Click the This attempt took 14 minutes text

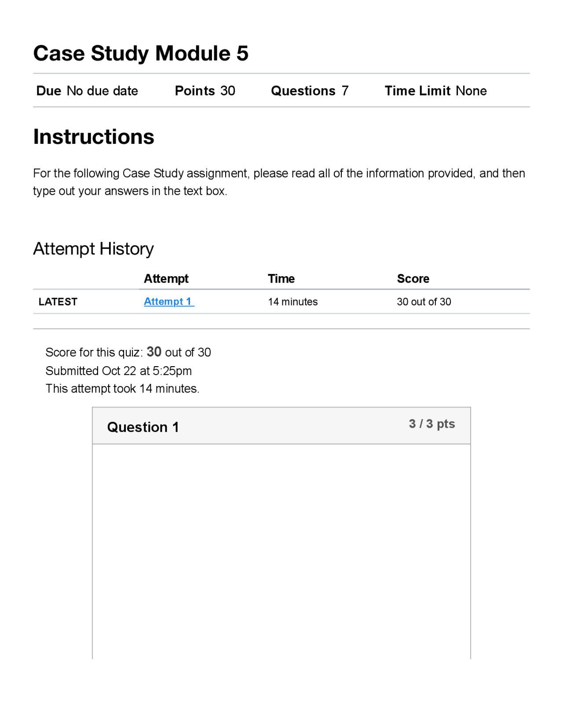click(x=122, y=389)
